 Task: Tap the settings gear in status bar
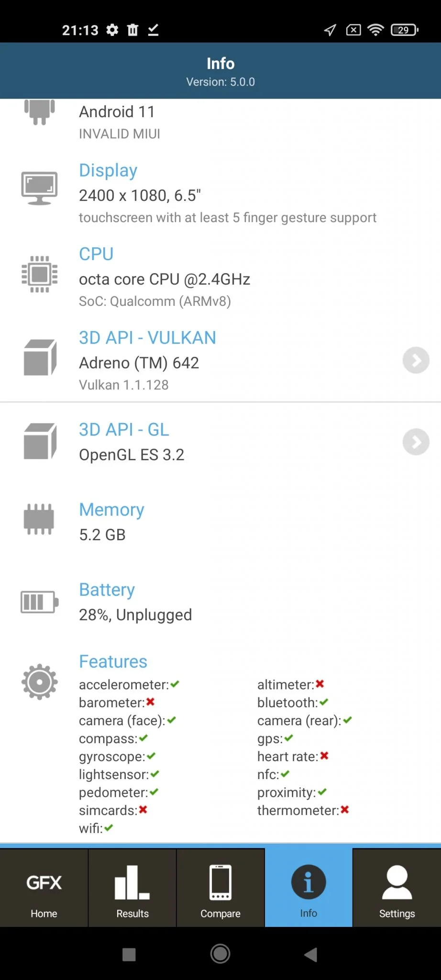click(112, 30)
